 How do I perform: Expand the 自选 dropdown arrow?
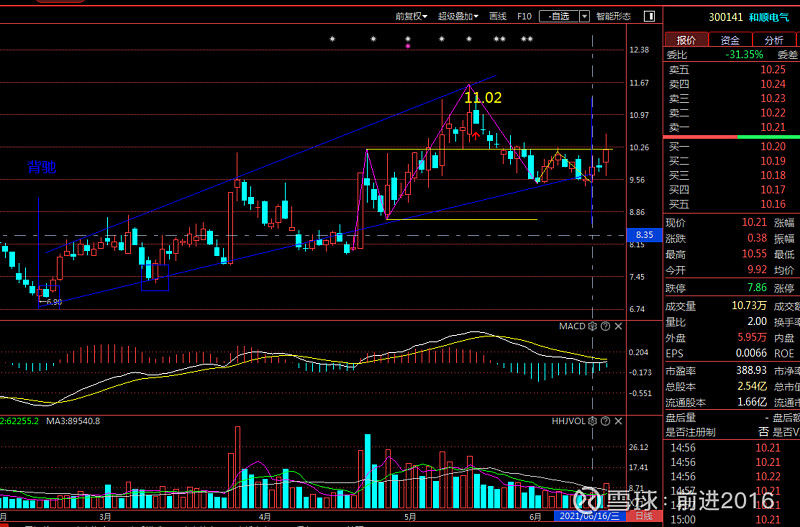584,16
